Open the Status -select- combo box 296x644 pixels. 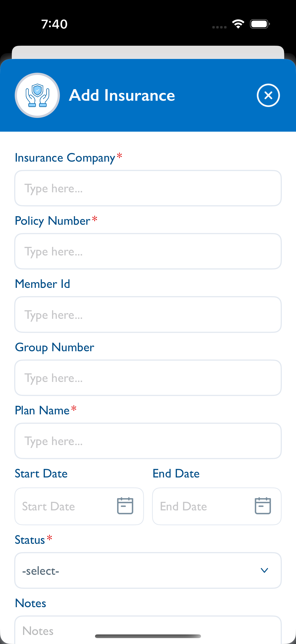pos(140,570)
